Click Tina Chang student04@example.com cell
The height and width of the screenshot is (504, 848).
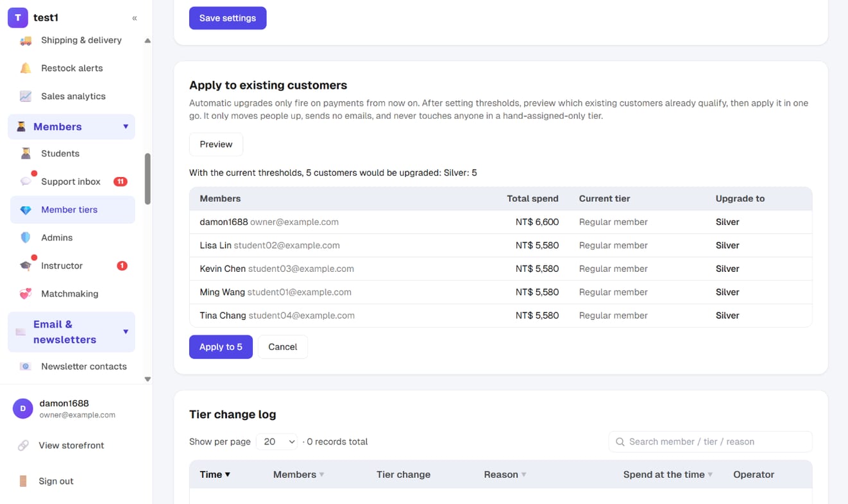pos(277,315)
